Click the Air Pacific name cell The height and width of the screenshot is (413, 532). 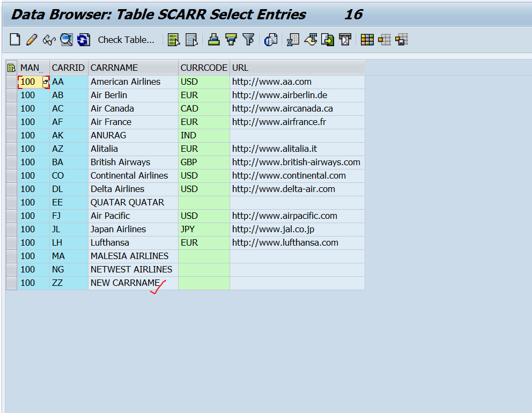[134, 216]
